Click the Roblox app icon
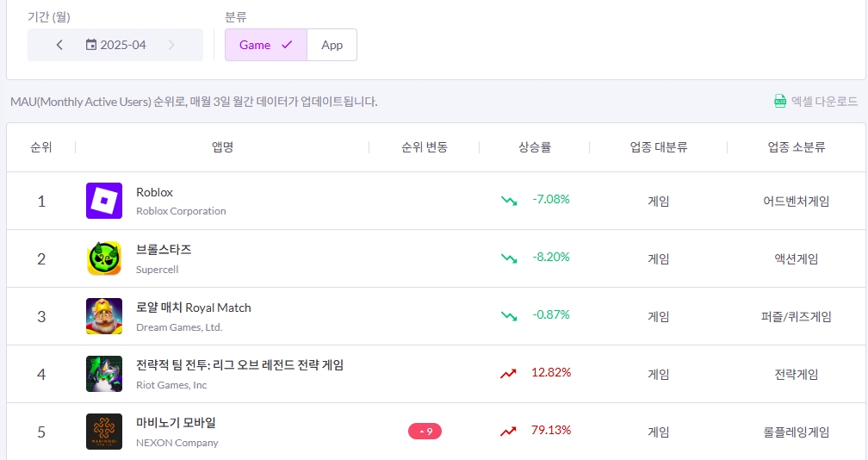The height and width of the screenshot is (460, 868). 104,201
